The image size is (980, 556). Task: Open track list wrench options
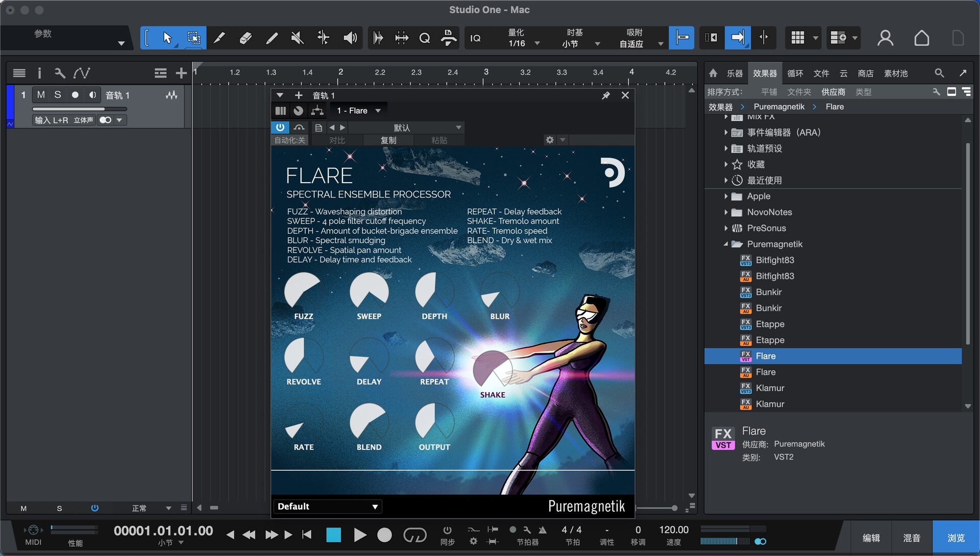[x=60, y=73]
